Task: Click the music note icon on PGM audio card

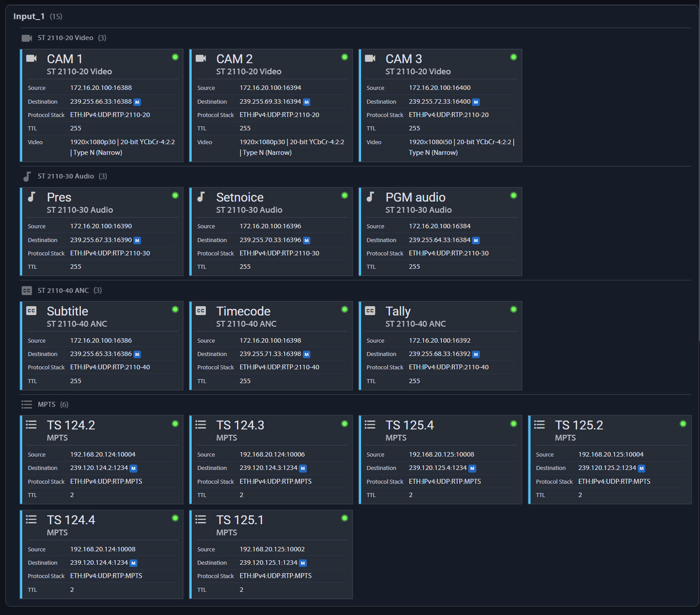Action: (370, 197)
